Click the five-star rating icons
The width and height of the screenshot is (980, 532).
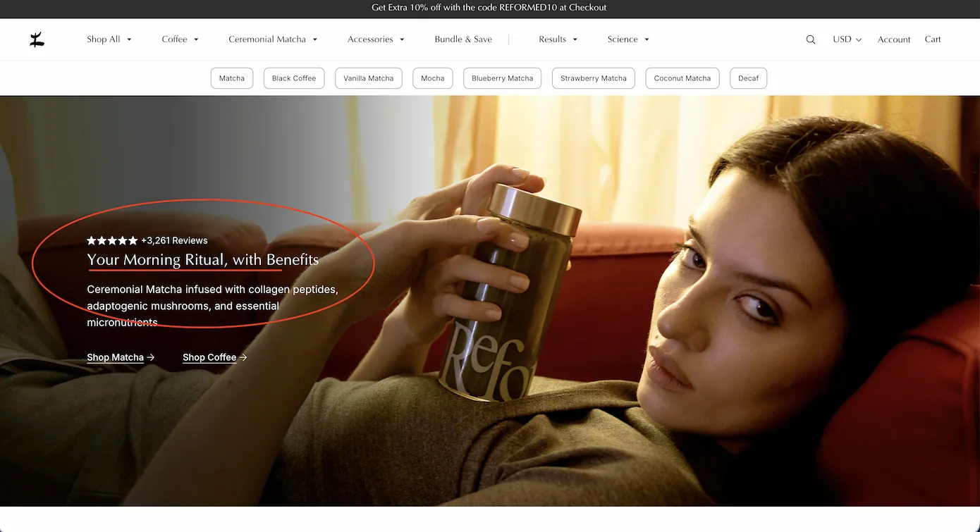(x=112, y=240)
